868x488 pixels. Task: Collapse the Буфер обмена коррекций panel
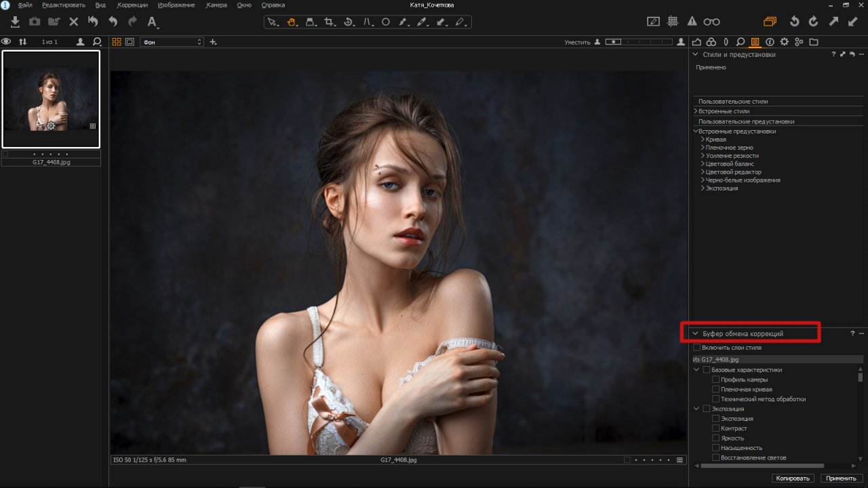[x=695, y=333]
